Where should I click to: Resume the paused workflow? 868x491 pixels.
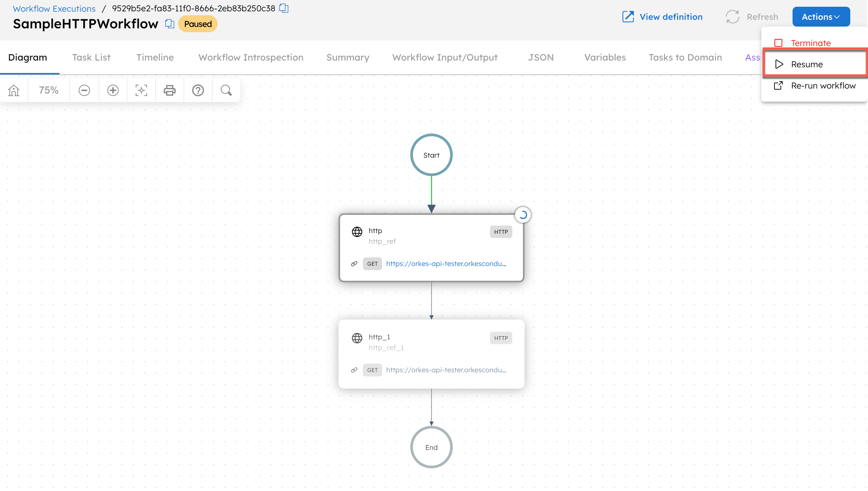[807, 64]
